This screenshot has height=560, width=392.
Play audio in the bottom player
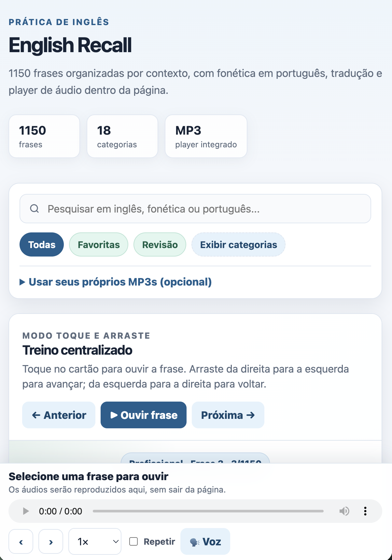click(26, 511)
